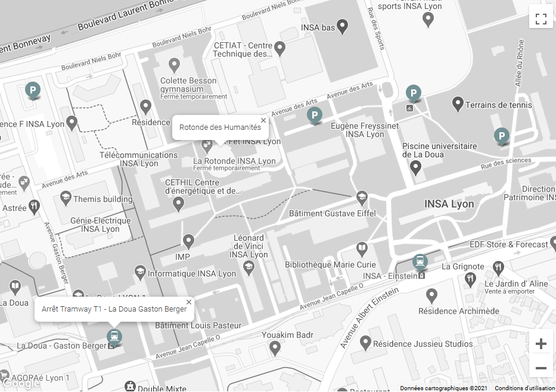Select the bike station icon near the roundabout

click(x=409, y=108)
